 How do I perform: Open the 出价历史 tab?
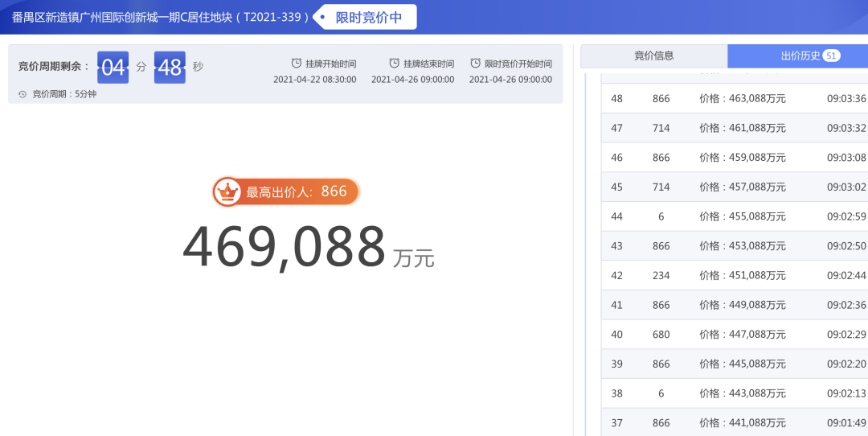[x=798, y=56]
